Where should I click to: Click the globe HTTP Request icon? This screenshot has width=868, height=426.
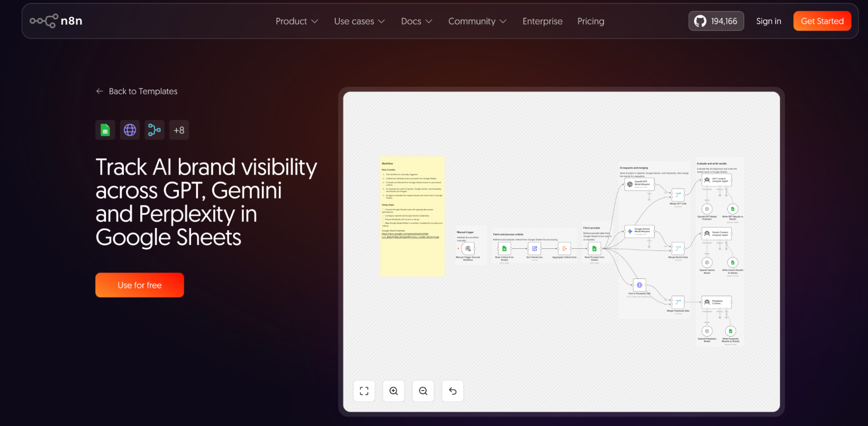click(130, 130)
